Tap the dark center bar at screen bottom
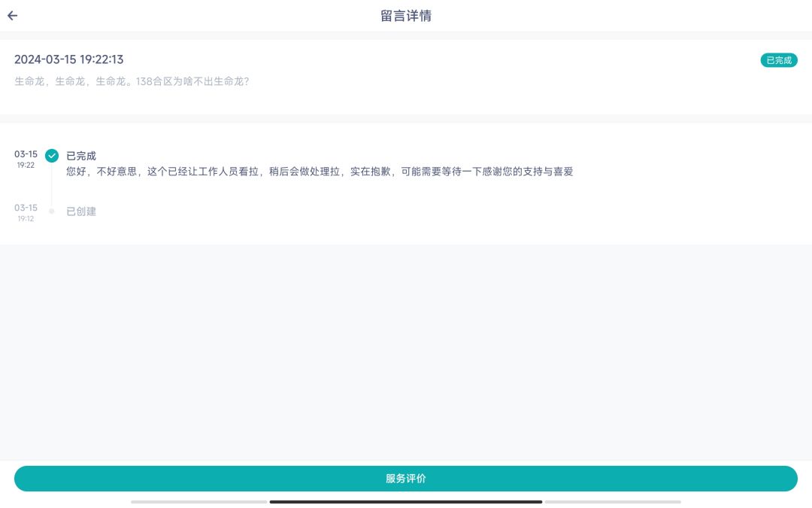This screenshot has width=812, height=508. [x=405, y=502]
